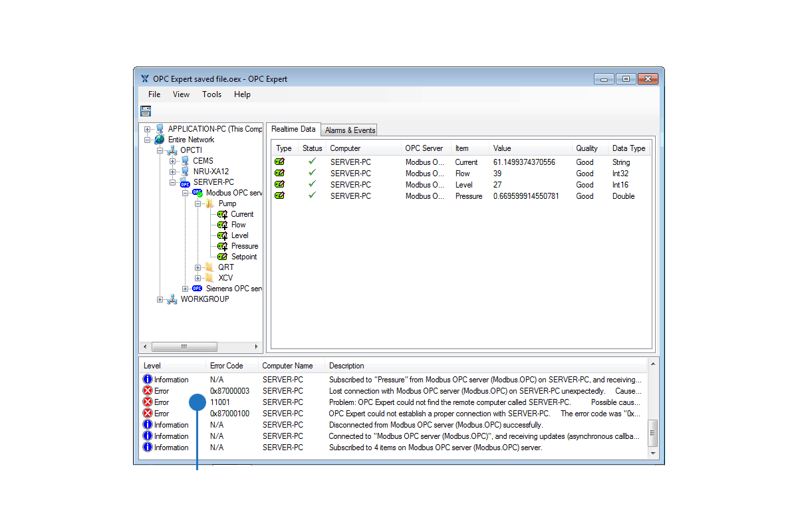Select the Level item cell in data table
The width and height of the screenshot is (798, 532).
(x=464, y=185)
